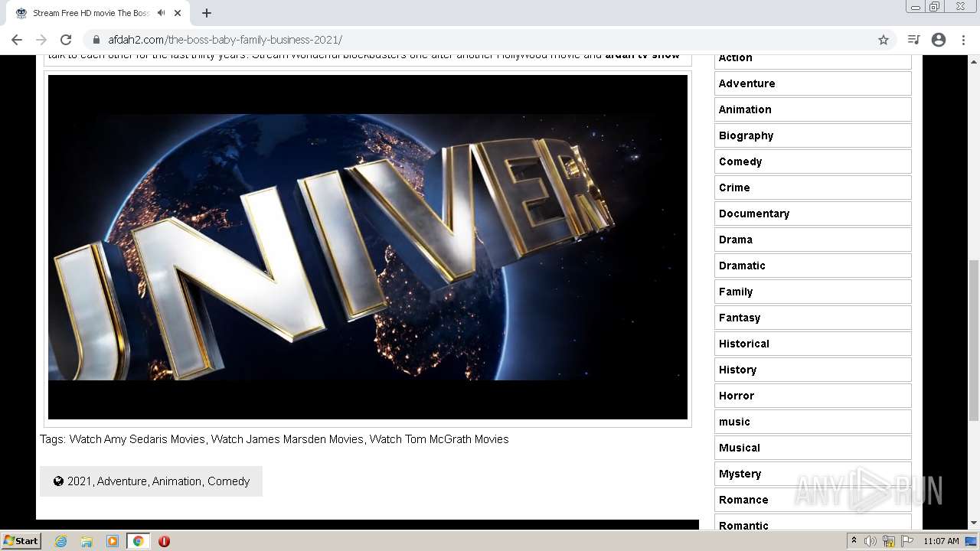This screenshot has height=551, width=980.
Task: Open the volume control in tray
Action: (871, 541)
